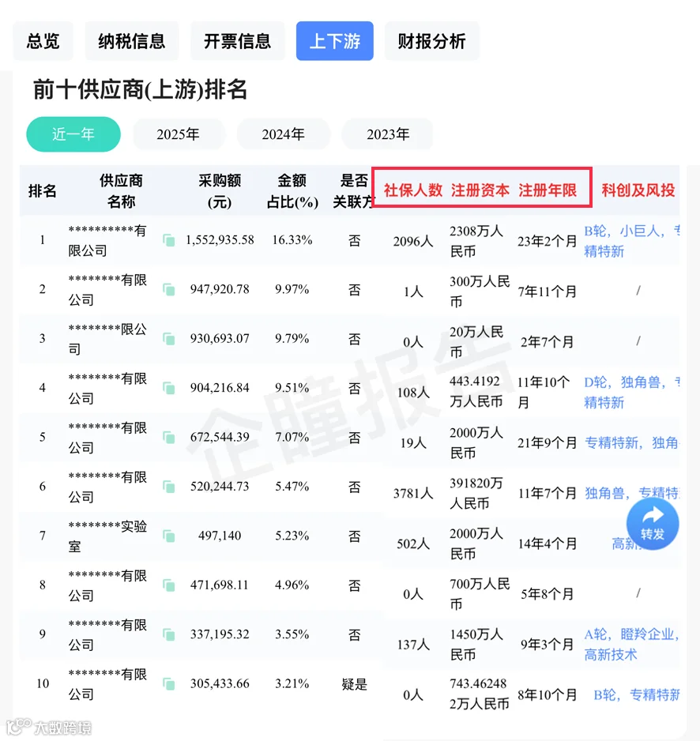Switch to 开票信息 tab
This screenshot has width=700, height=741.
237,41
